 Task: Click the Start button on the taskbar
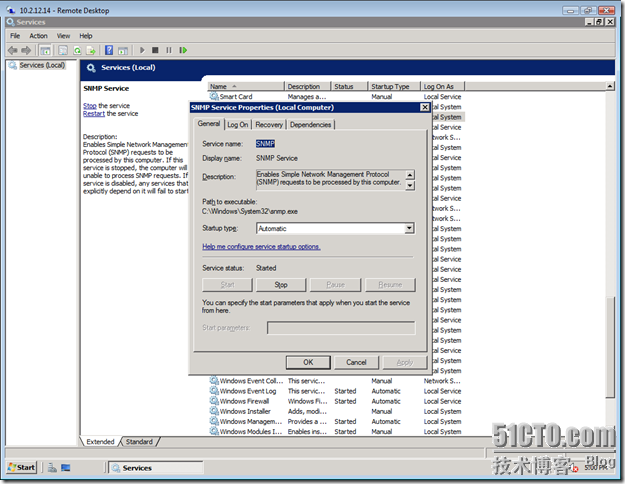[22, 468]
